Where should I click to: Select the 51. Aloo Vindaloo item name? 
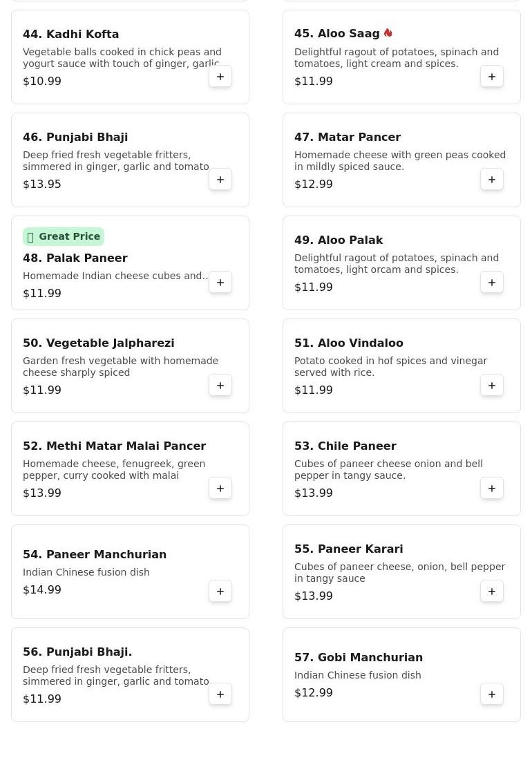pyautogui.click(x=349, y=343)
